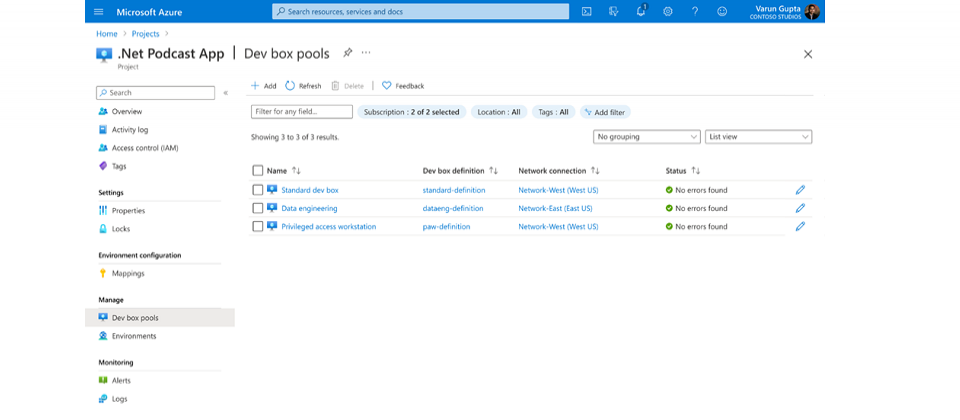Refresh the dev box pools list
This screenshot has height=420, width=960.
coord(303,86)
